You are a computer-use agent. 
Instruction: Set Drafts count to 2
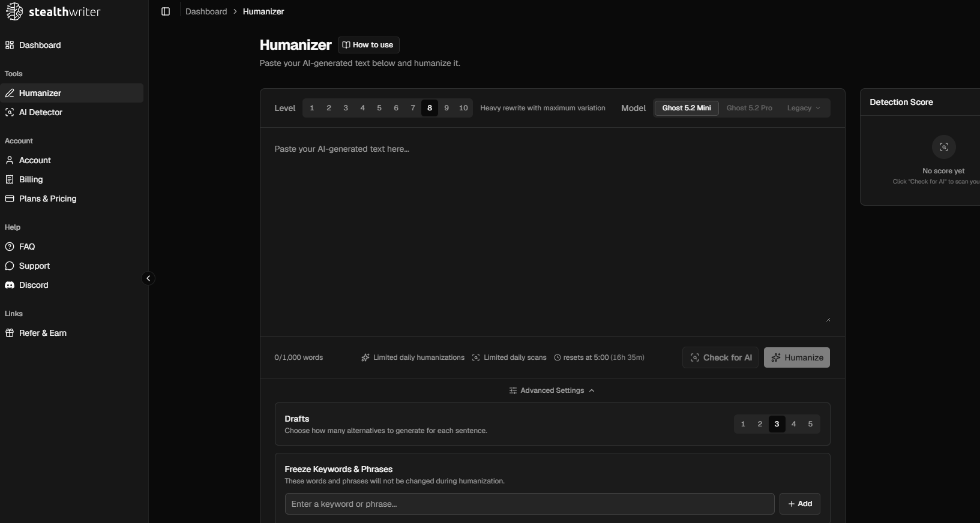[x=760, y=424]
